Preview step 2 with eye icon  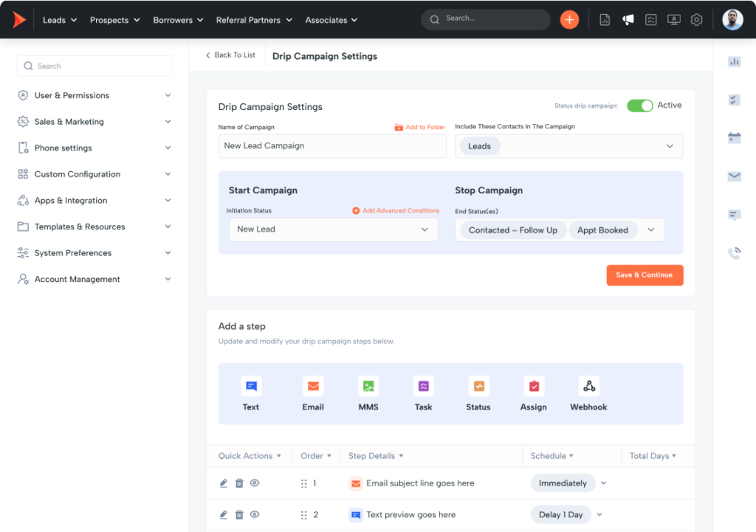click(255, 514)
